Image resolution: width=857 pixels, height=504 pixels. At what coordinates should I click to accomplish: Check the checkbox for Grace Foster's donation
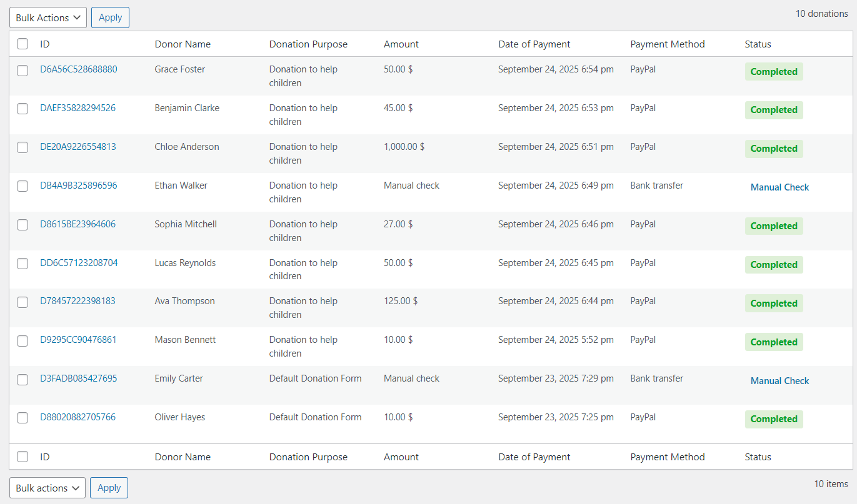click(x=23, y=71)
